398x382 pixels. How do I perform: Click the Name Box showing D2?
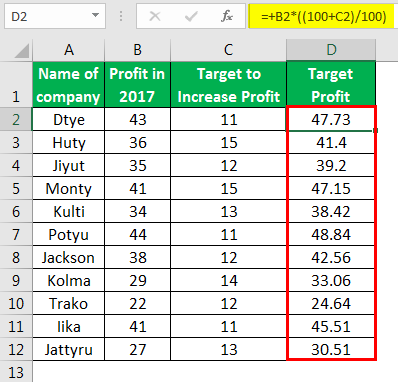point(55,16)
